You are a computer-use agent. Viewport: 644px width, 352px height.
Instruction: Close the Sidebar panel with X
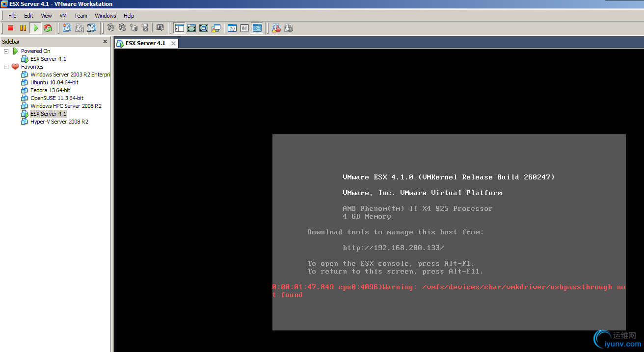point(105,42)
